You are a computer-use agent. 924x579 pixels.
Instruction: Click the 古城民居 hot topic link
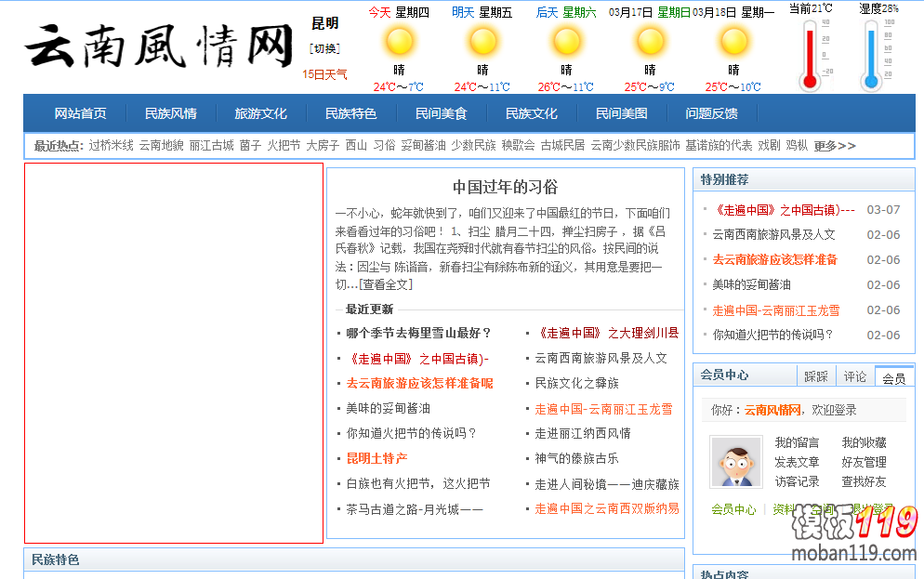562,146
